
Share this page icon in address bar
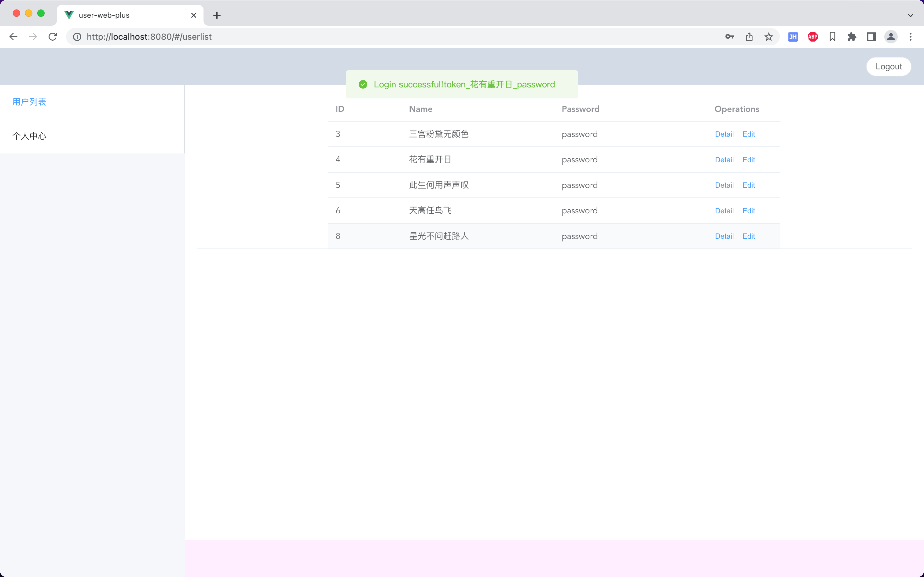tap(749, 37)
